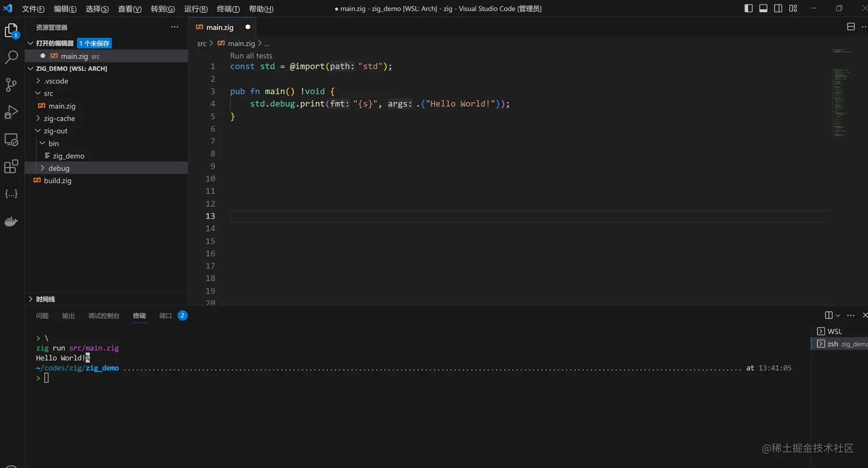Screen dimensions: 868x468
Task: Toggle primary side bar layout icon
Action: point(749,8)
